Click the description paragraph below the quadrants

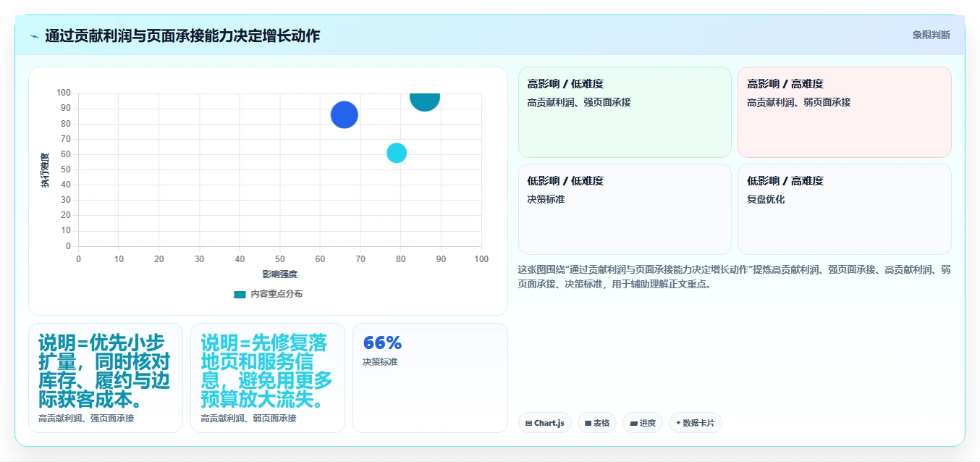734,277
